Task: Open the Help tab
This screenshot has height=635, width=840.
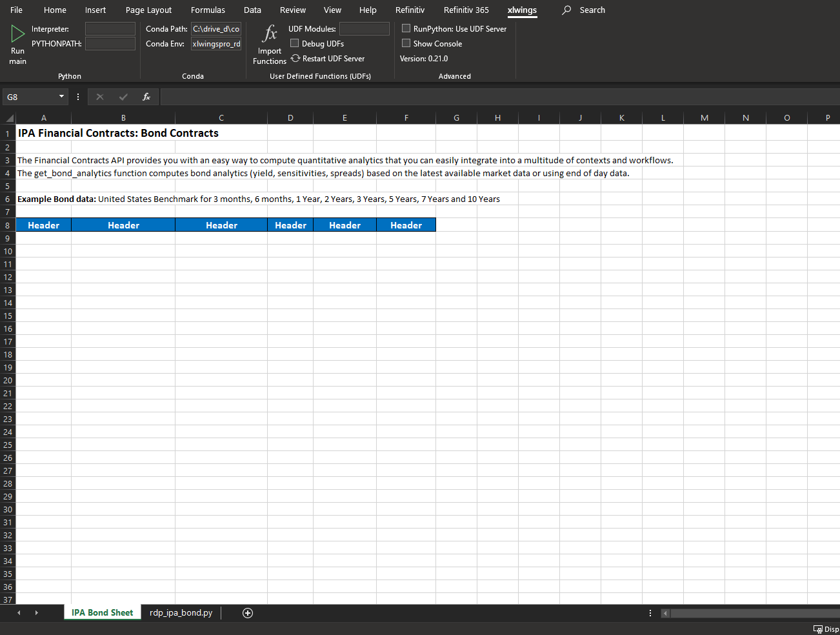Action: click(x=368, y=10)
